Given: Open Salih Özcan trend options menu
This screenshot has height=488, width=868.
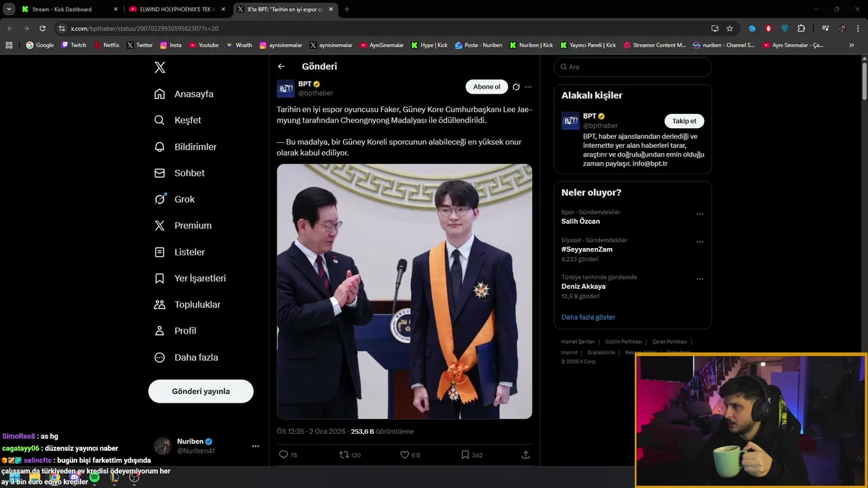Looking at the screenshot, I should pos(700,214).
